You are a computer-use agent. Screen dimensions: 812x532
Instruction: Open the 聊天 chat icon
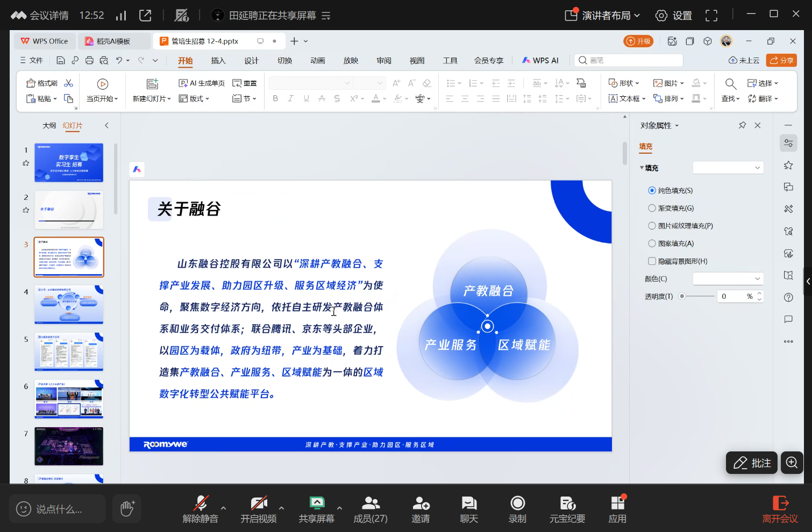click(469, 504)
